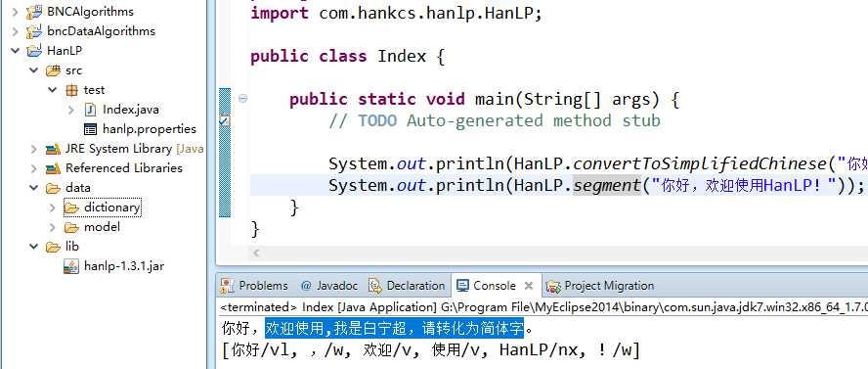This screenshot has height=369, width=868.
Task: Select bncDataAlgorithms in package explorer
Action: 102,31
